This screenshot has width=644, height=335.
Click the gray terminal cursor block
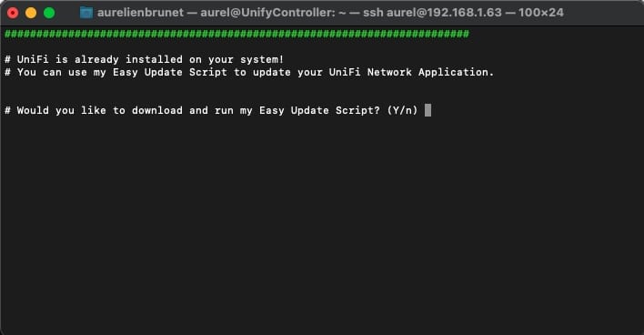(428, 110)
